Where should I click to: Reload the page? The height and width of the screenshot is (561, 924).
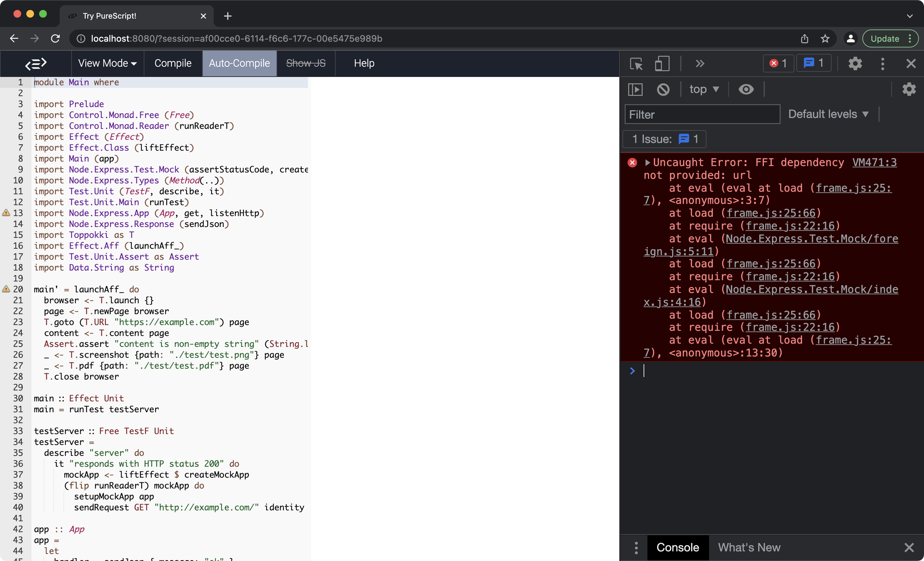click(56, 38)
